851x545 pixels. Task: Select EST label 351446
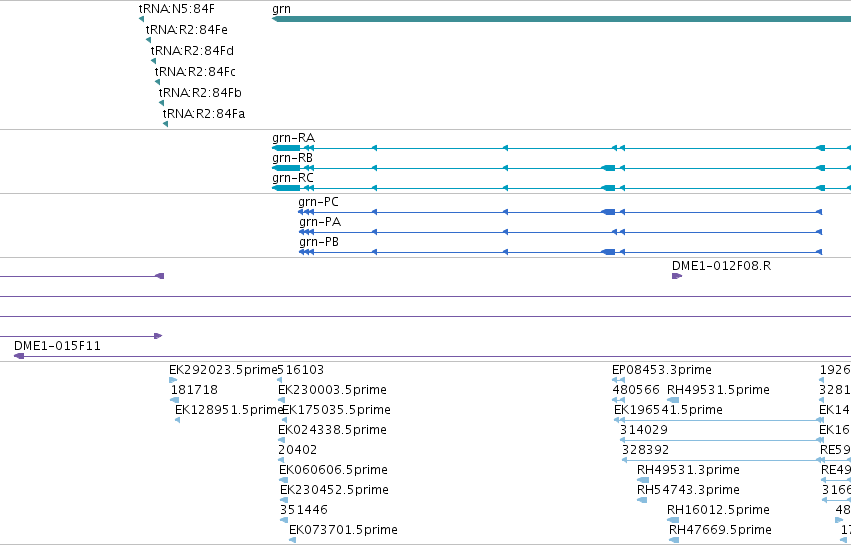[304, 510]
